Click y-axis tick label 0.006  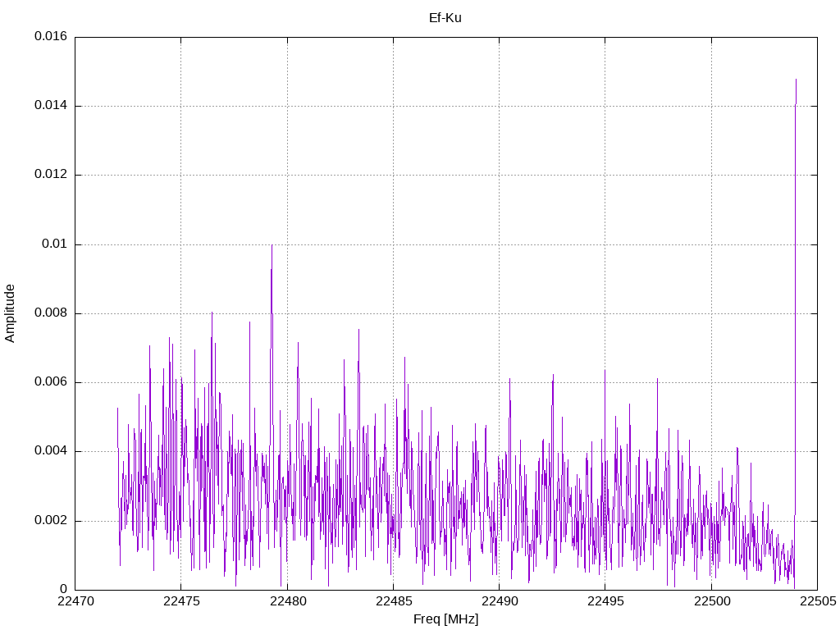[x=51, y=382]
